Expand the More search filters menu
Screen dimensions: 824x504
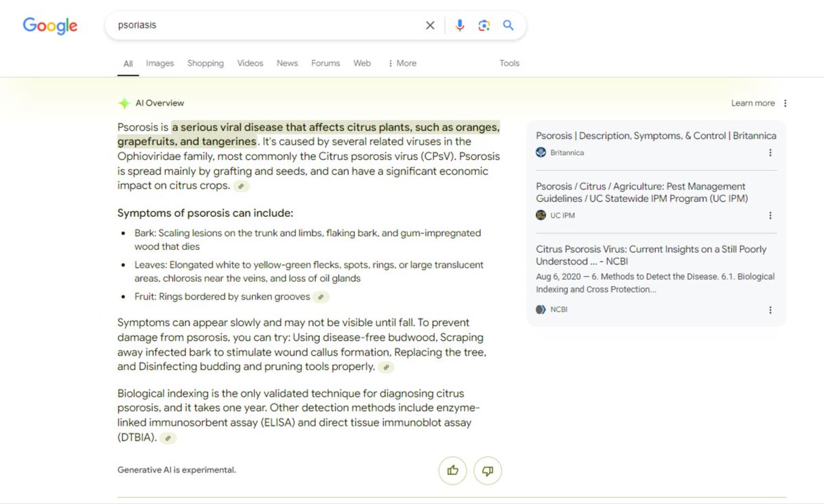coord(402,63)
